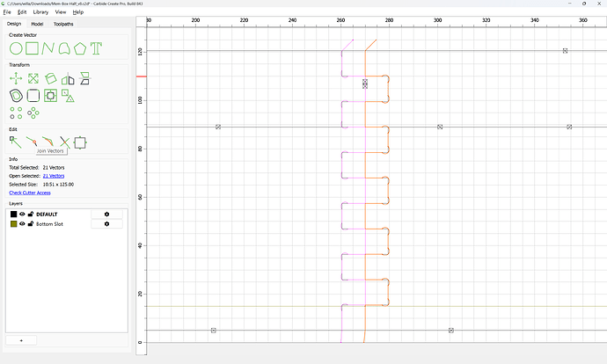Select the Circle create vector tool

click(16, 48)
